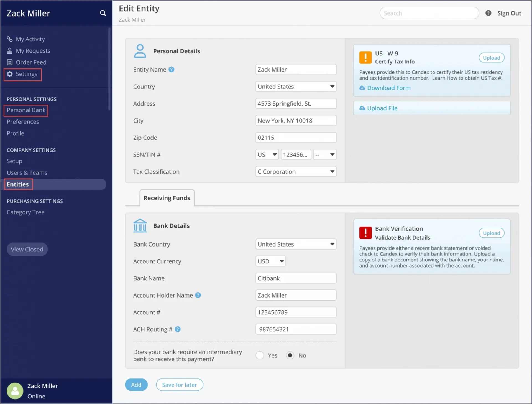Click Sign Out
This screenshot has width=532, height=404.
coord(509,13)
